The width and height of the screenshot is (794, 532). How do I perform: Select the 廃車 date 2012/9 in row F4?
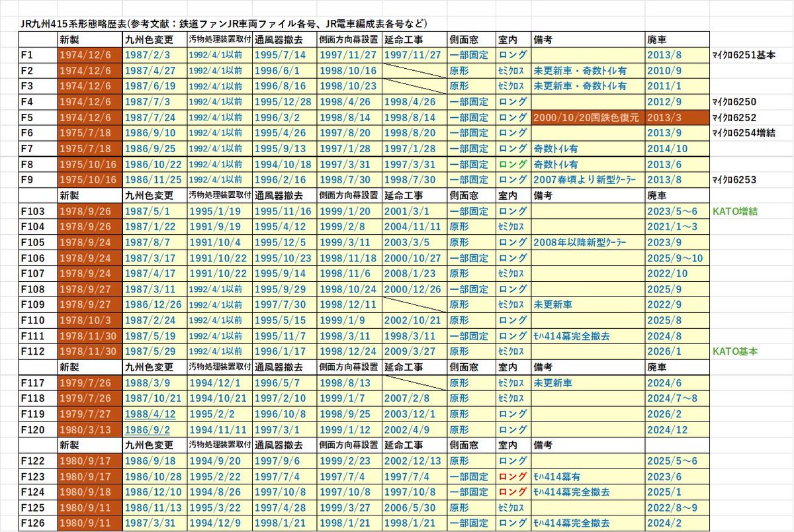(678, 102)
